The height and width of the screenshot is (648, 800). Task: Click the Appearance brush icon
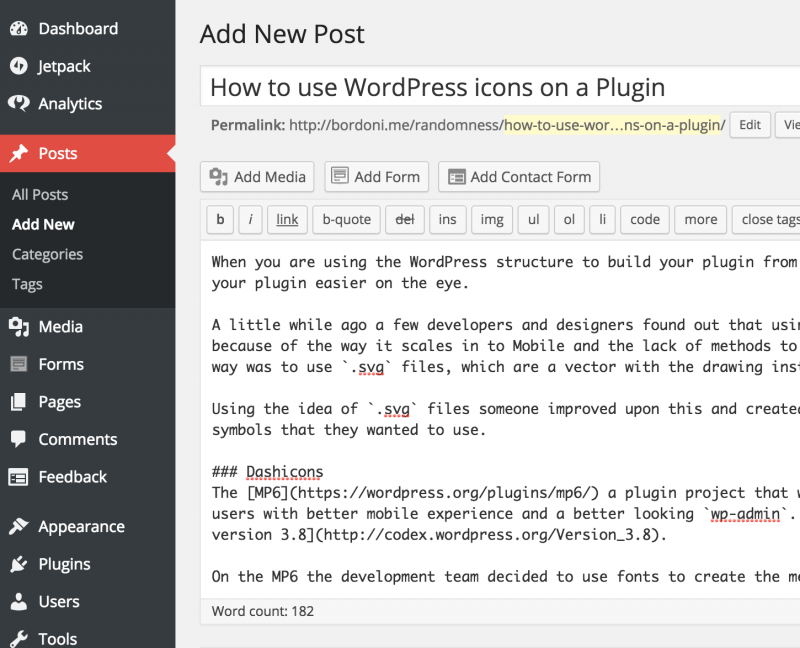point(19,526)
